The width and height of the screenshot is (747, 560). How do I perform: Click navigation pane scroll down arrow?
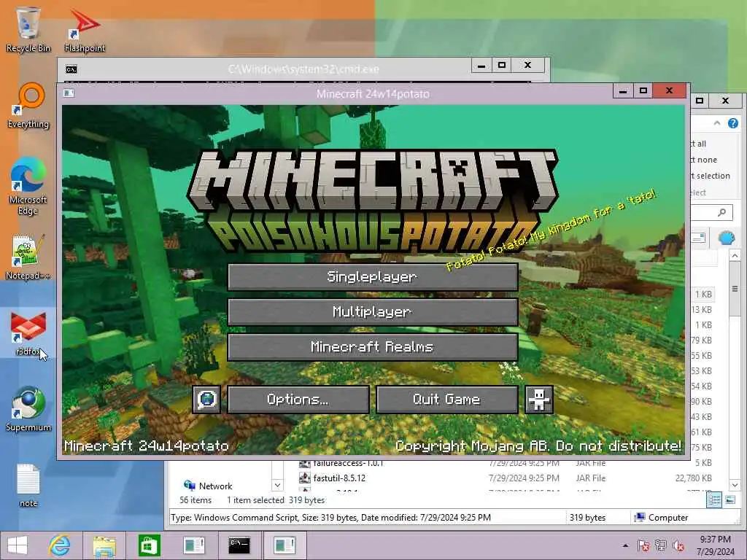pos(277,485)
